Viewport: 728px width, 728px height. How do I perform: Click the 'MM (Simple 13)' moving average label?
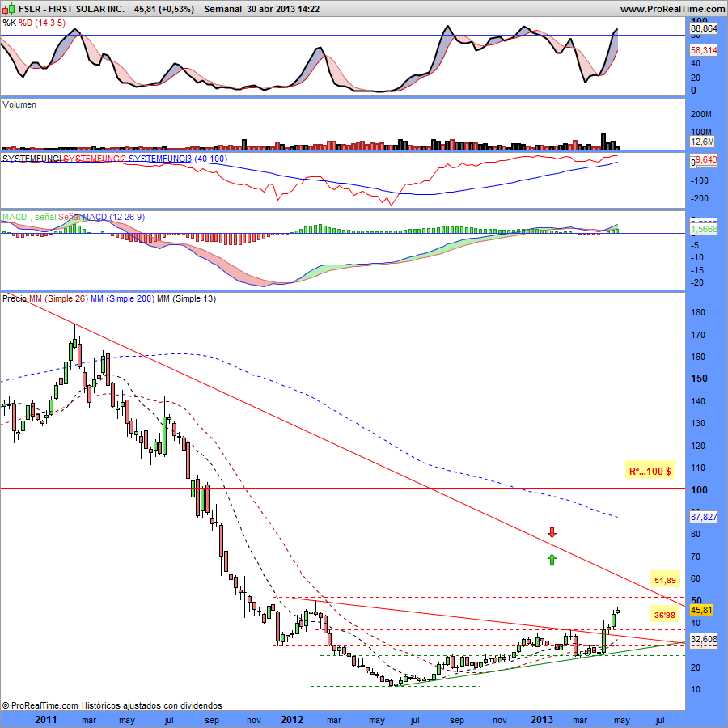186,298
